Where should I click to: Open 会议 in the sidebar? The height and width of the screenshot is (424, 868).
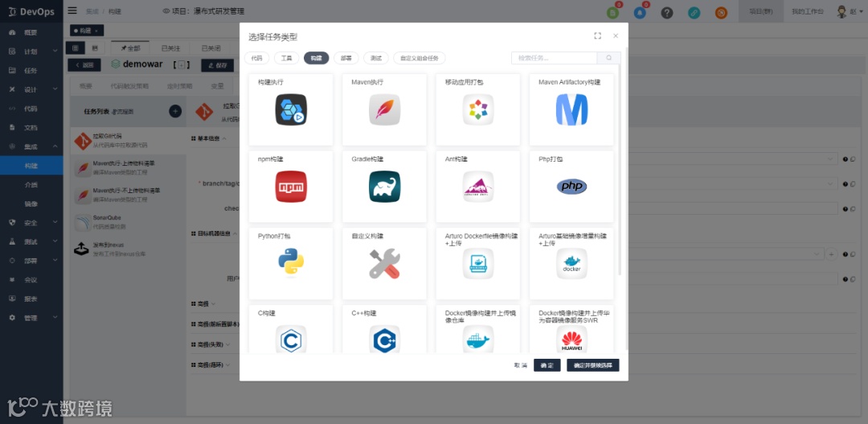point(31,280)
